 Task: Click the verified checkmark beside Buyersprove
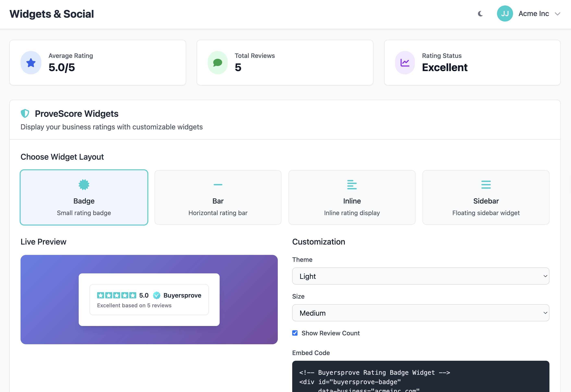157,295
